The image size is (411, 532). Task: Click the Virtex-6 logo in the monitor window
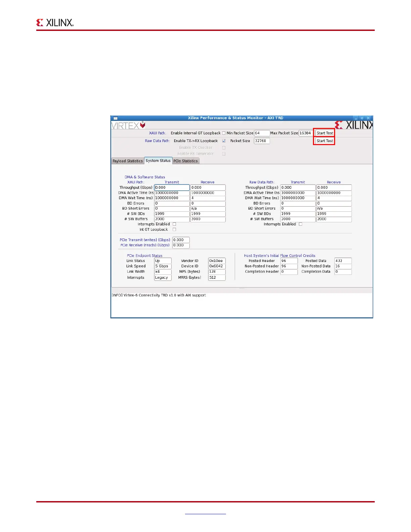click(128, 125)
